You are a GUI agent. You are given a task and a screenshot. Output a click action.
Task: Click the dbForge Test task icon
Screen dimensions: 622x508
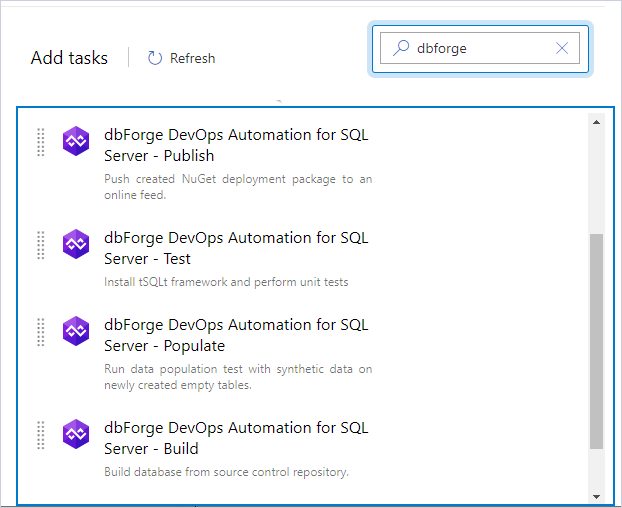pos(76,244)
